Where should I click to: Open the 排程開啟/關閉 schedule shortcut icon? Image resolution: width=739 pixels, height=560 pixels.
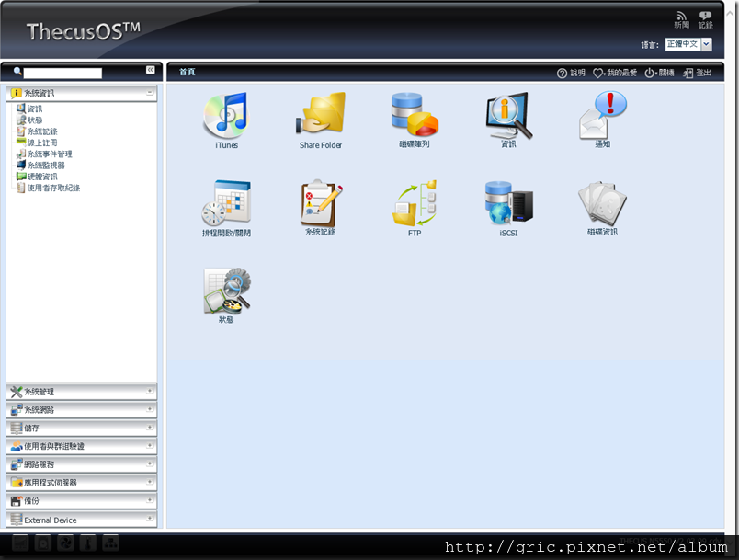[226, 203]
